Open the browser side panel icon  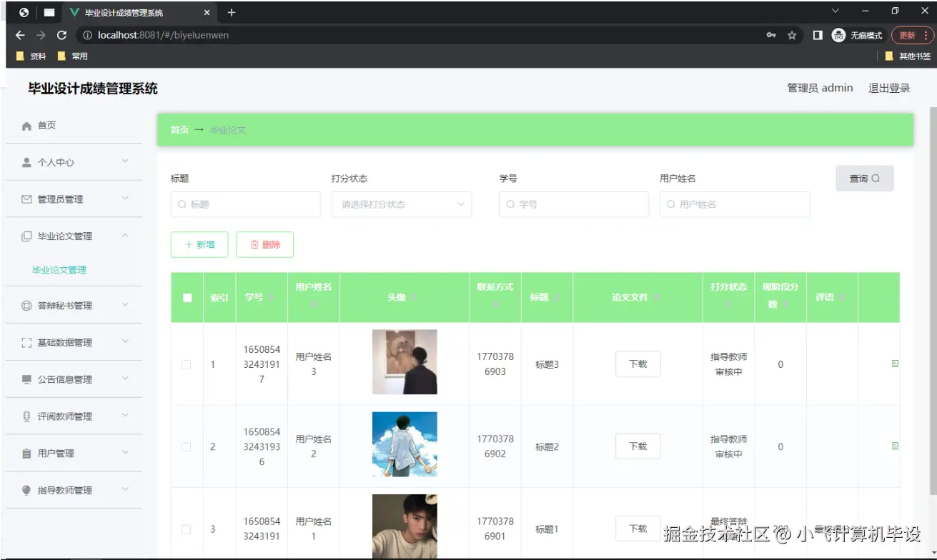tap(818, 35)
